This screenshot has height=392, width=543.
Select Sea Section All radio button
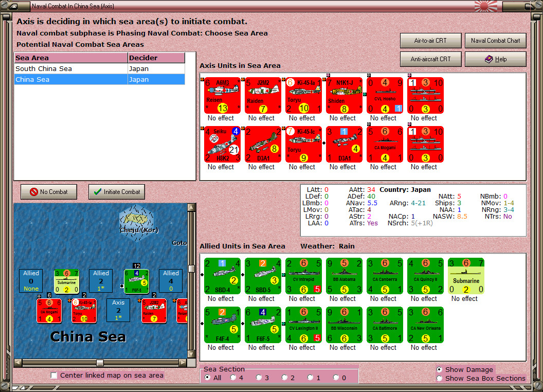(x=207, y=378)
